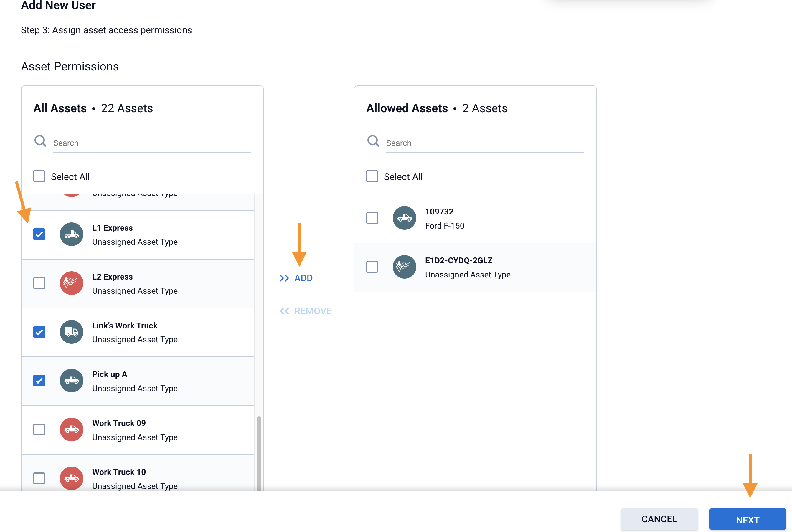Click the 109732 Ford F-150 vehicle icon
The width and height of the screenshot is (792, 532).
[x=404, y=218]
